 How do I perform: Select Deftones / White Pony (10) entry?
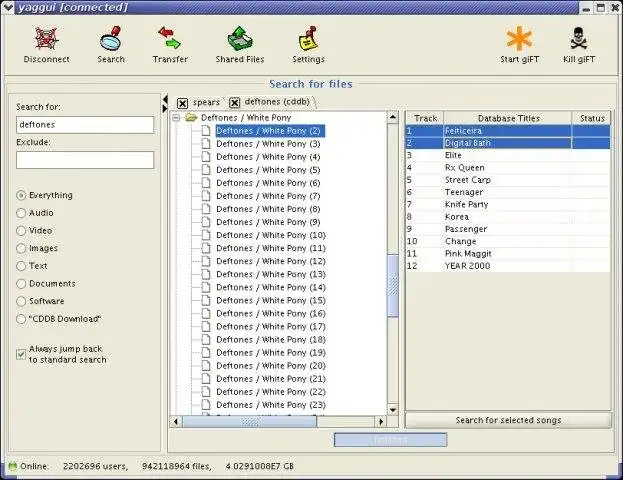pos(271,235)
